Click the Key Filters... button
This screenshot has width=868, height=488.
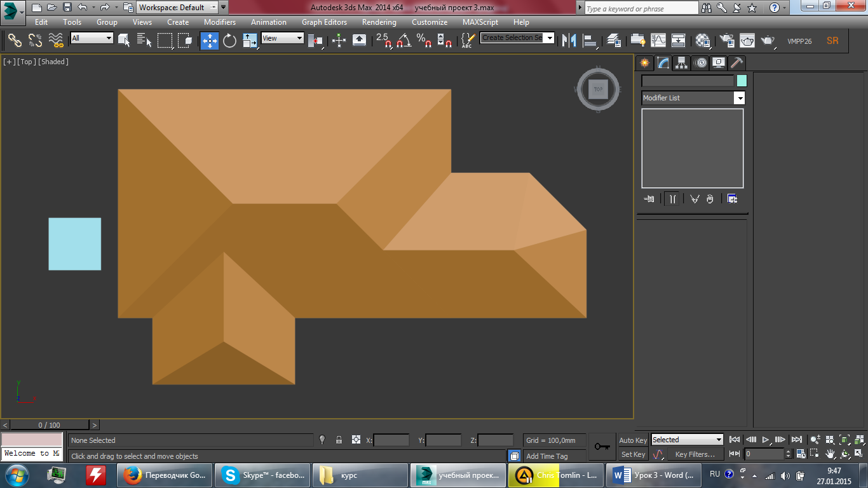tap(695, 454)
